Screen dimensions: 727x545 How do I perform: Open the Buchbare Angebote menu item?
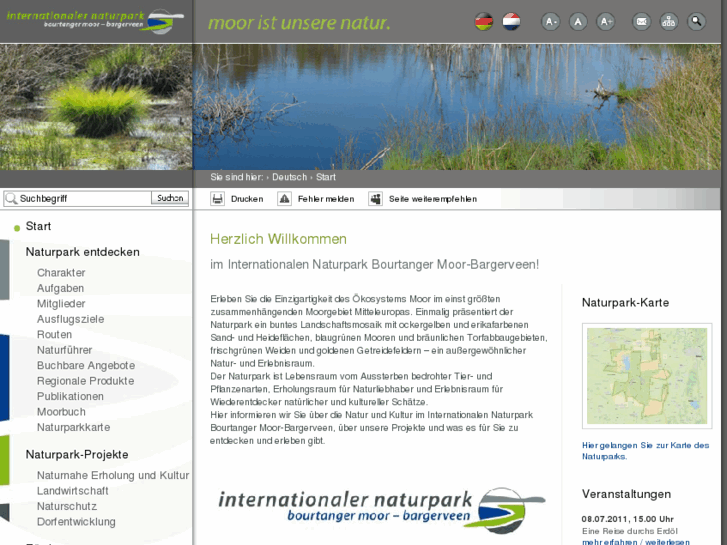tap(86, 365)
